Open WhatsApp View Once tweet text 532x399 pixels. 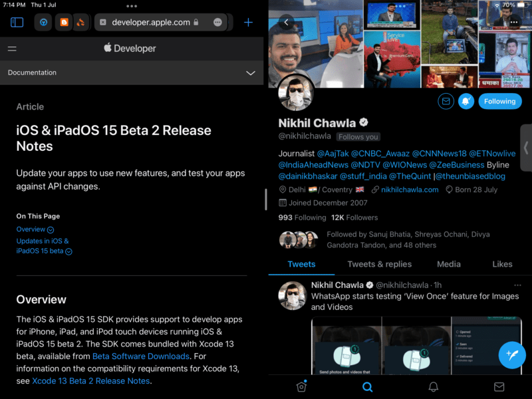415,302
